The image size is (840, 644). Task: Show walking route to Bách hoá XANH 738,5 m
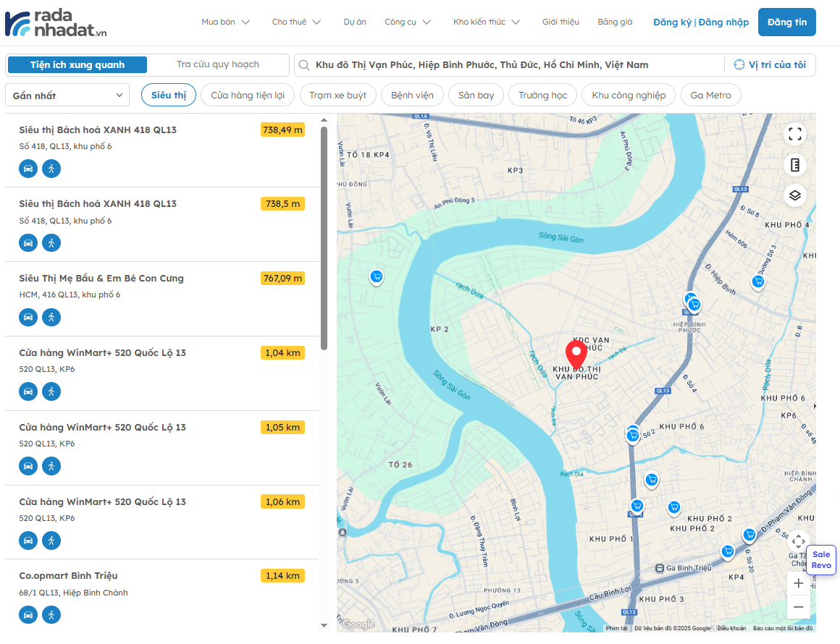(51, 243)
